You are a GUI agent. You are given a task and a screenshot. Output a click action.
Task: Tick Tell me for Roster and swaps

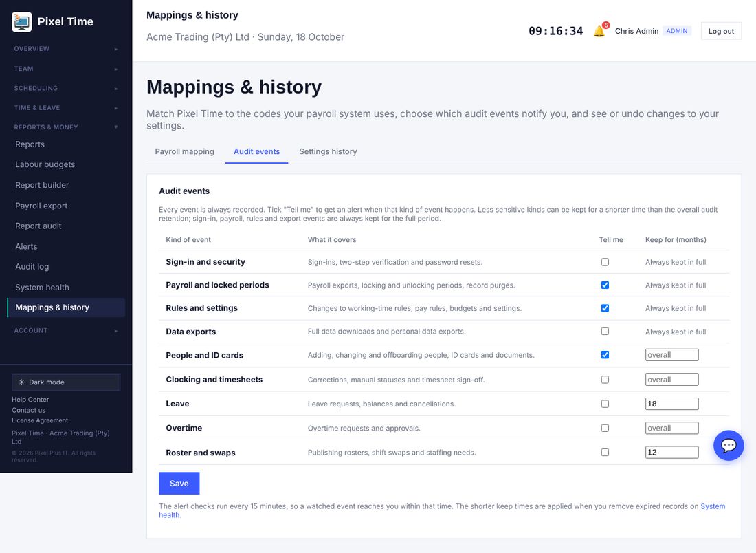605,452
